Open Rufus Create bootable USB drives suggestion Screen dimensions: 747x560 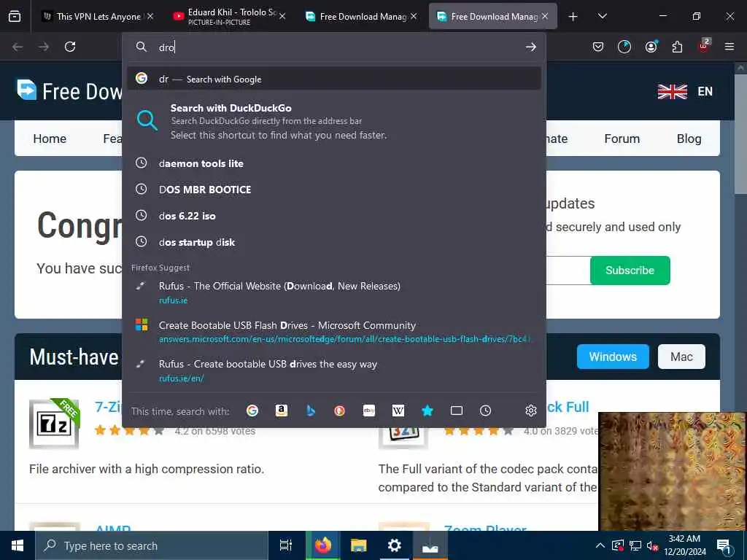click(x=334, y=370)
